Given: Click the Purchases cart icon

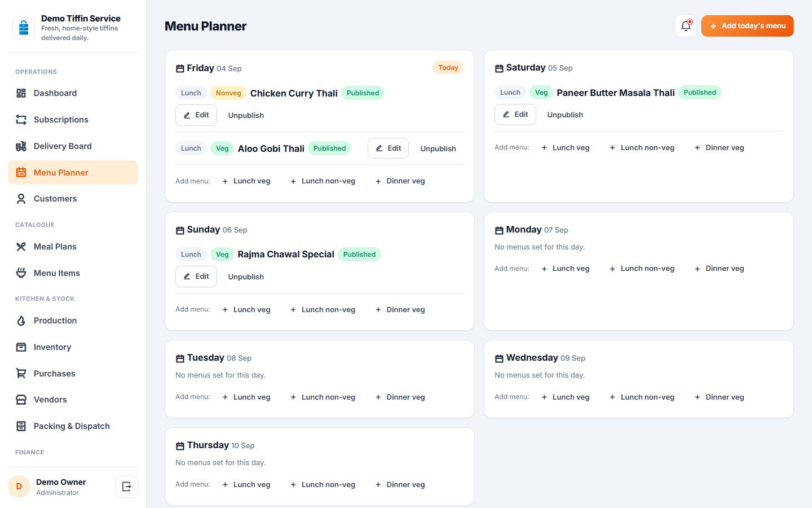Looking at the screenshot, I should tap(21, 374).
